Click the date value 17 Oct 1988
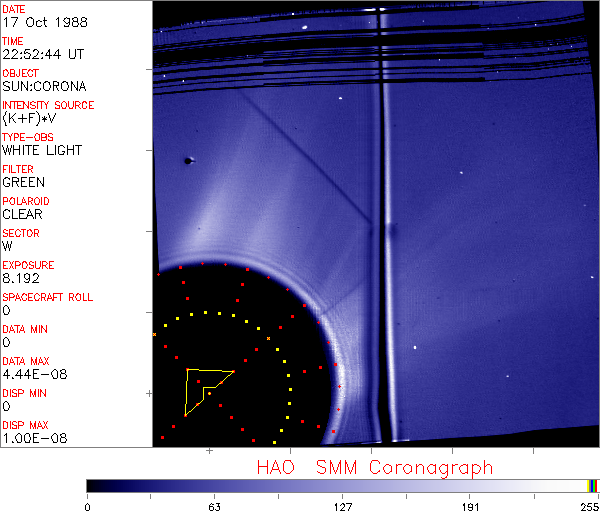Image resolution: width=600 pixels, height=512 pixels. pos(45,22)
